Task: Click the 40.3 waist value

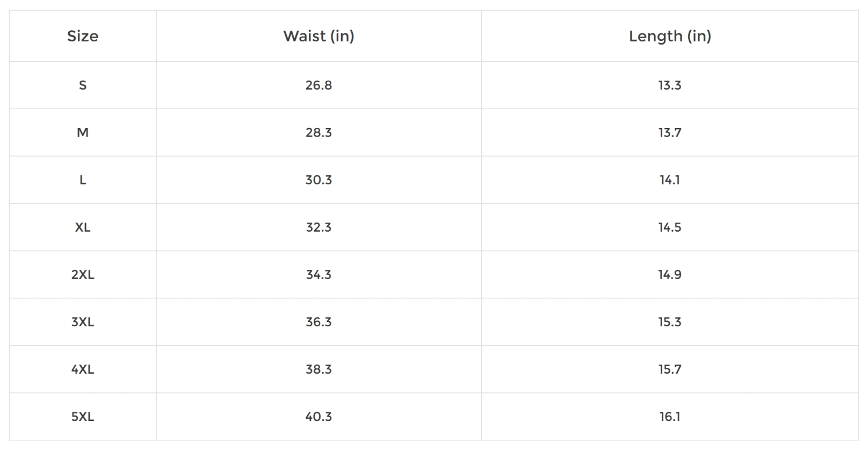Action: [x=319, y=416]
